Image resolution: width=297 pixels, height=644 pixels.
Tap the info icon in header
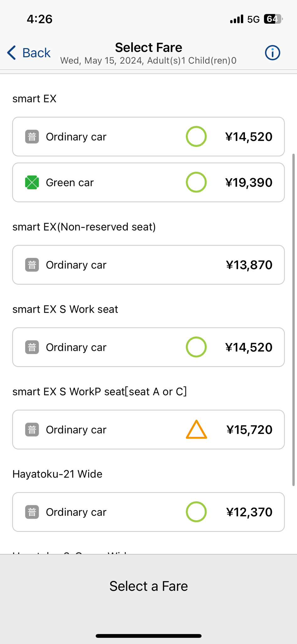272,53
